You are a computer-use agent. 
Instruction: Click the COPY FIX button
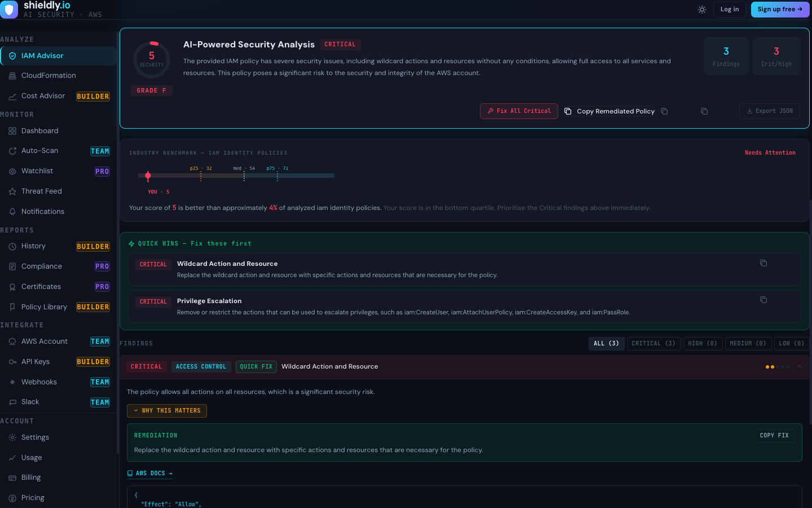(774, 436)
